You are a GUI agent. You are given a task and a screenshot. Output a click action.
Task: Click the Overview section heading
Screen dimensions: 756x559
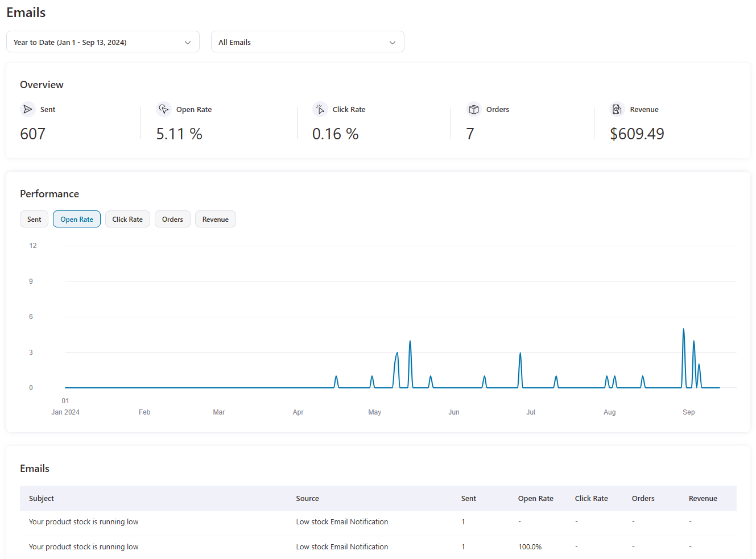42,85
